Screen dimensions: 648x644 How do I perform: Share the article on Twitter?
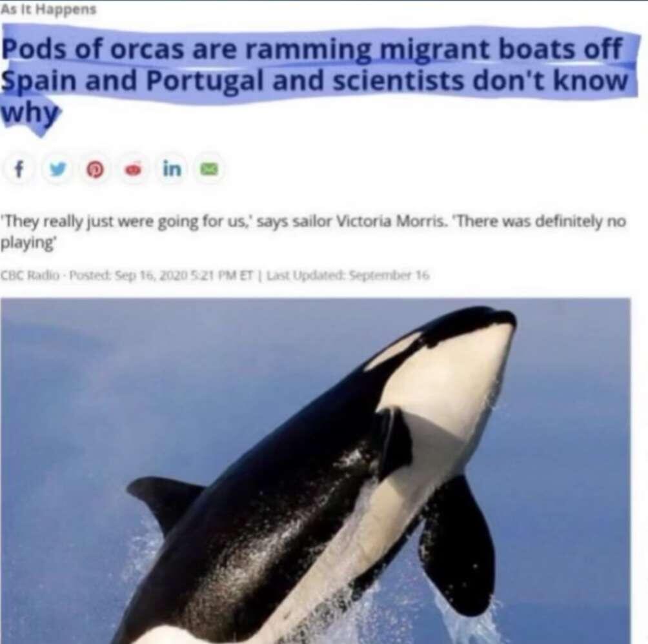pyautogui.click(x=57, y=169)
